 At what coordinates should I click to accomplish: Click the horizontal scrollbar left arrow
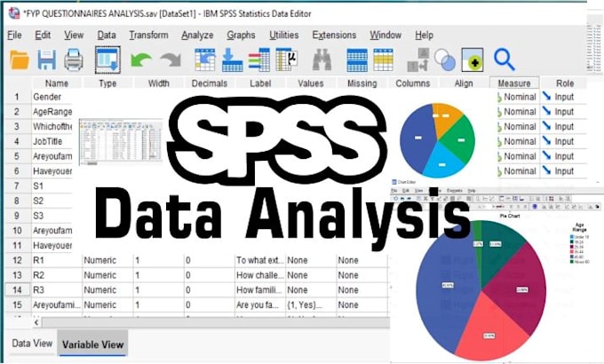[x=36, y=322]
